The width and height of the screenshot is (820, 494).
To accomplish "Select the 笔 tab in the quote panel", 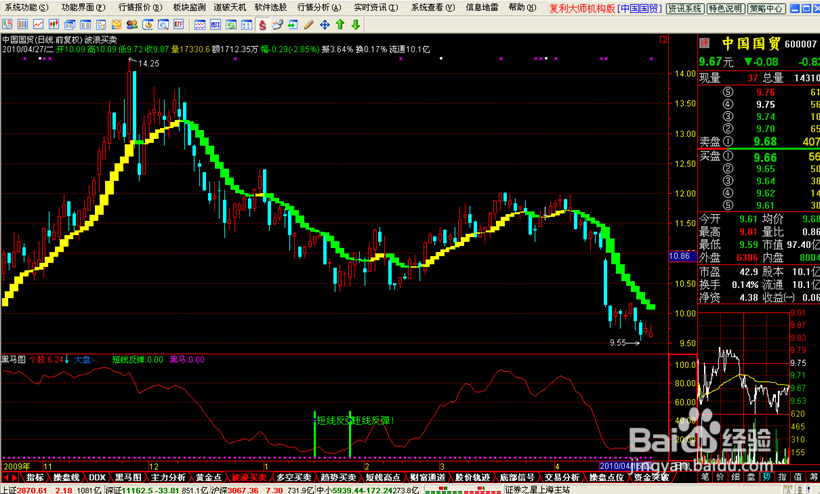I will point(705,477).
